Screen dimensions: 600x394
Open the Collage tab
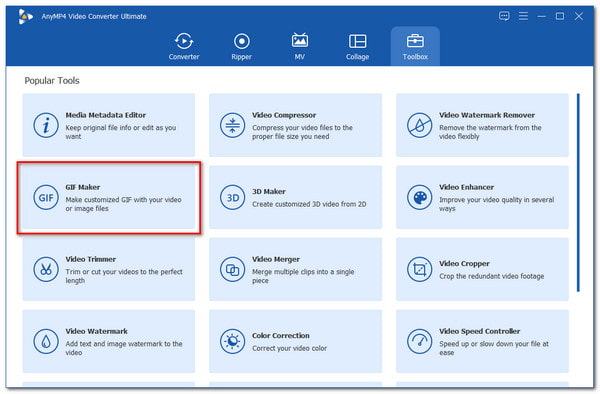(357, 46)
